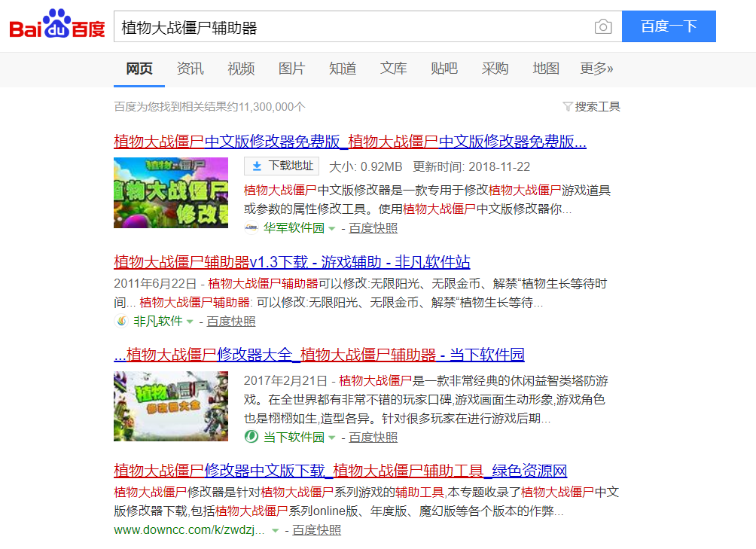Open 百度快照 for 非凡软件 result
The height and width of the screenshot is (549, 756).
[x=231, y=321]
